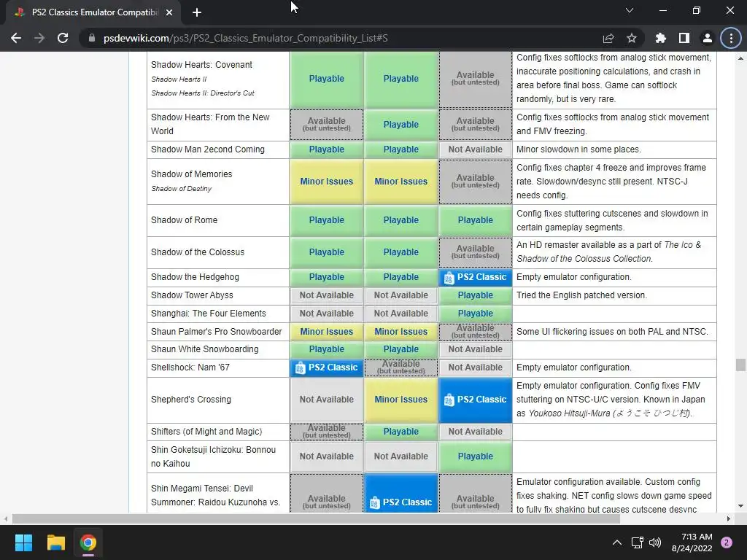
Task: Select 'Shellshock: Nam '67' title text
Action: coord(190,367)
